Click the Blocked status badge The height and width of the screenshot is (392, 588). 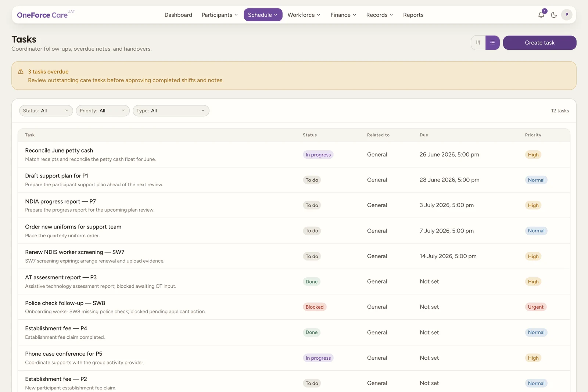pyautogui.click(x=315, y=307)
